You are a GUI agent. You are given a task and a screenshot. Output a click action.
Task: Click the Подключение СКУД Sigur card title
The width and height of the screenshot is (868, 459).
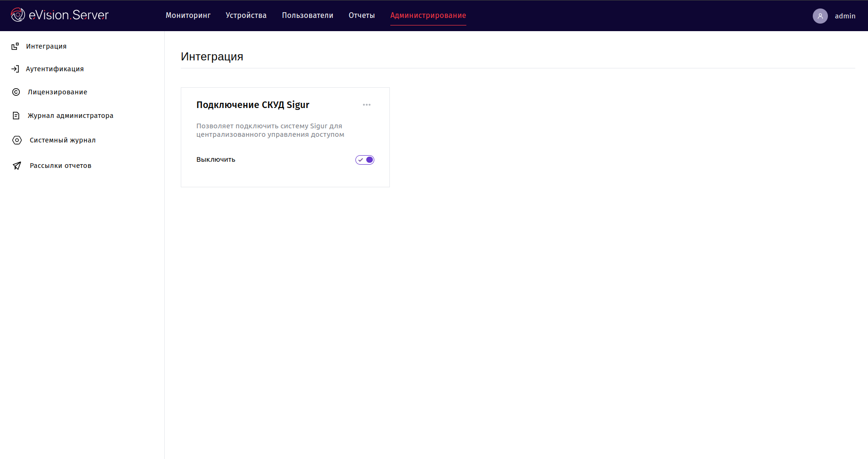click(x=253, y=105)
